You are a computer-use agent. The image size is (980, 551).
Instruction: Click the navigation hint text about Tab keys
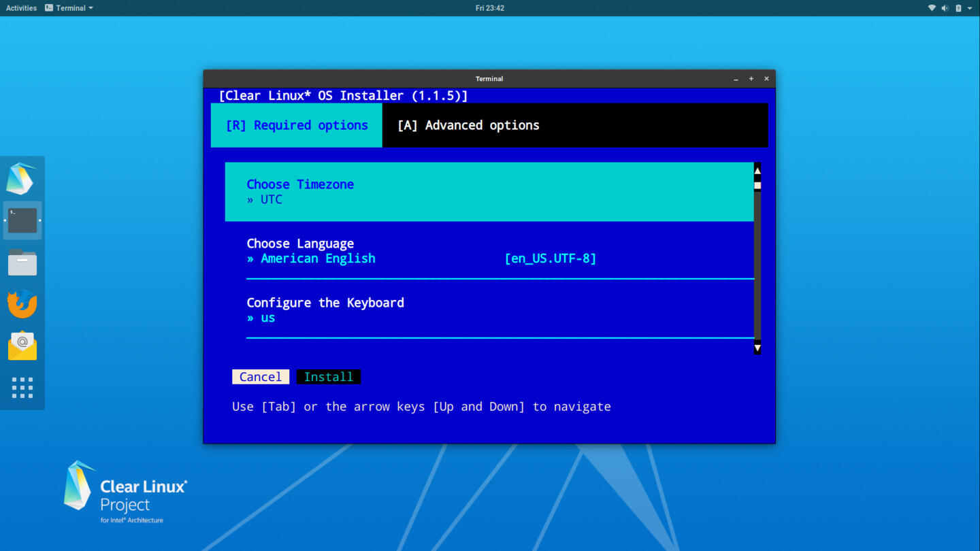(421, 407)
